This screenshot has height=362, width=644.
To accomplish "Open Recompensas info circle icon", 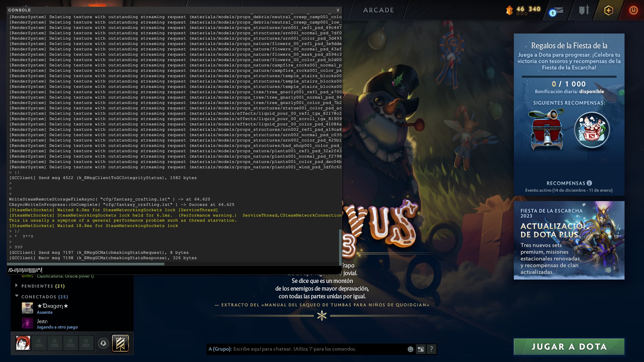I will coord(589,183).
